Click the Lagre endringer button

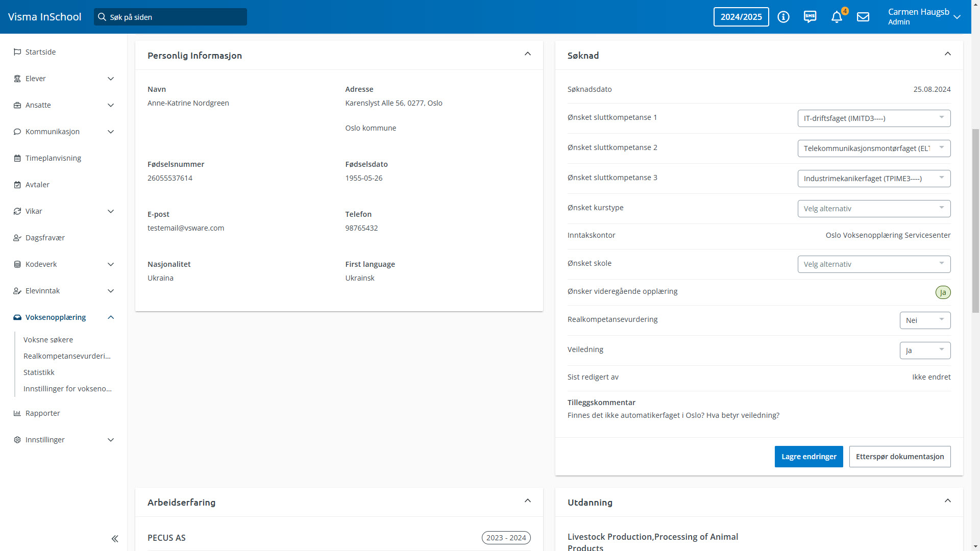pyautogui.click(x=808, y=457)
